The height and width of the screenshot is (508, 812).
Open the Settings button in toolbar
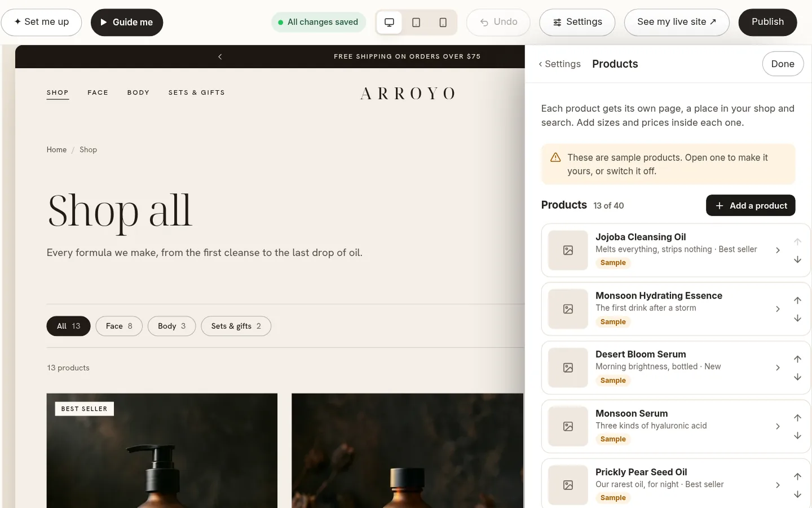[x=577, y=22]
